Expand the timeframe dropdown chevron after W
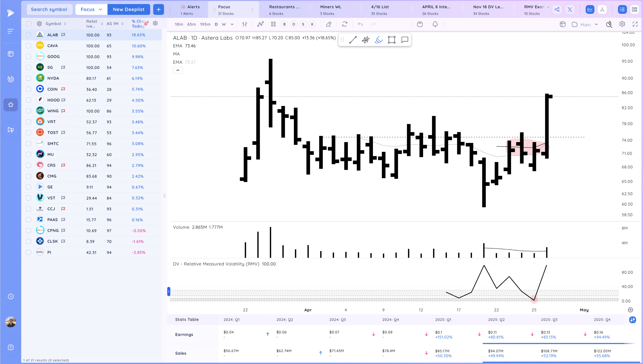Viewport: 643px width, 364px height. pyautogui.click(x=232, y=24)
